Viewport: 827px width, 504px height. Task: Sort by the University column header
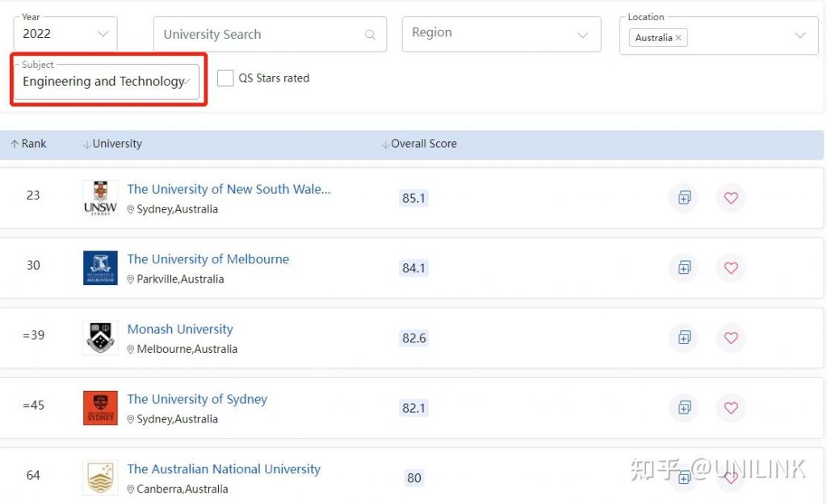point(112,144)
